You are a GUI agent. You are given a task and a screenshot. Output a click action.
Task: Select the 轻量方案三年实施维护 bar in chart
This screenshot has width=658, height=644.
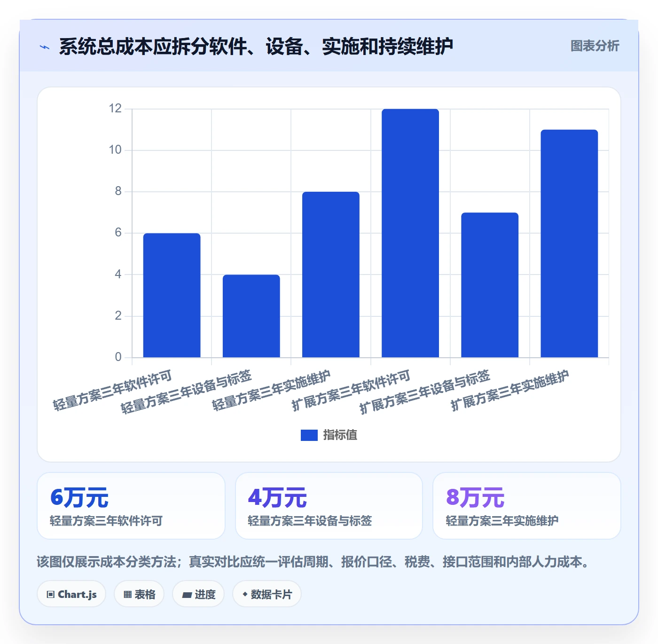pos(330,275)
